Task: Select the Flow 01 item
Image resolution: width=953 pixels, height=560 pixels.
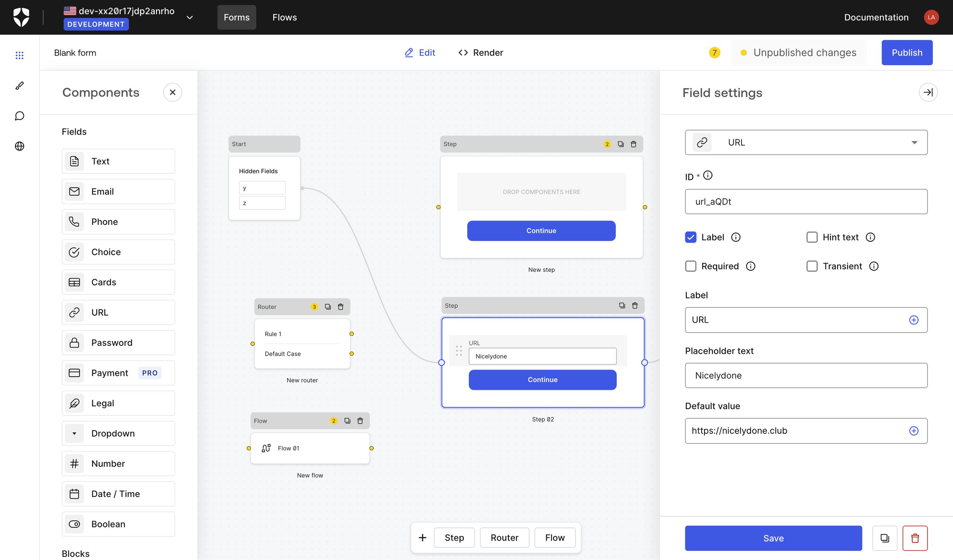Action: click(310, 448)
